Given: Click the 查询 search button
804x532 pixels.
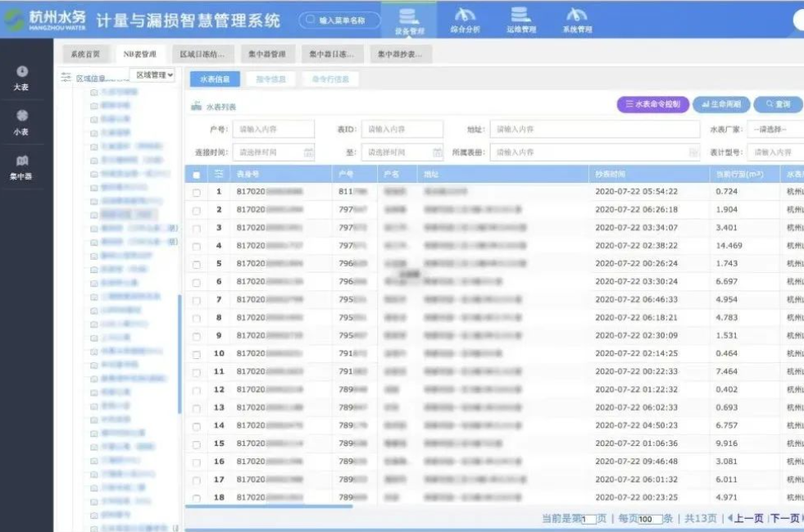Looking at the screenshot, I should click(x=778, y=105).
